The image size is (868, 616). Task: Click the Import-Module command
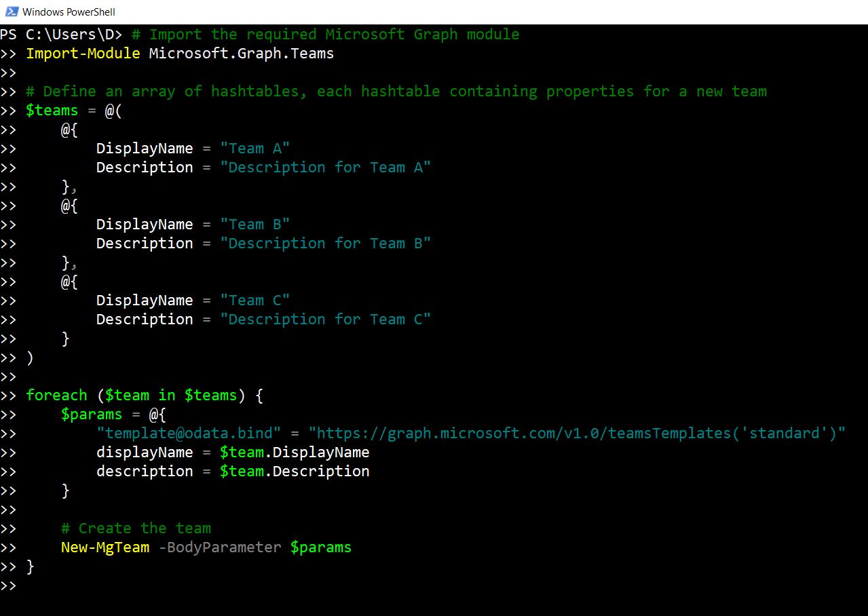click(x=83, y=53)
